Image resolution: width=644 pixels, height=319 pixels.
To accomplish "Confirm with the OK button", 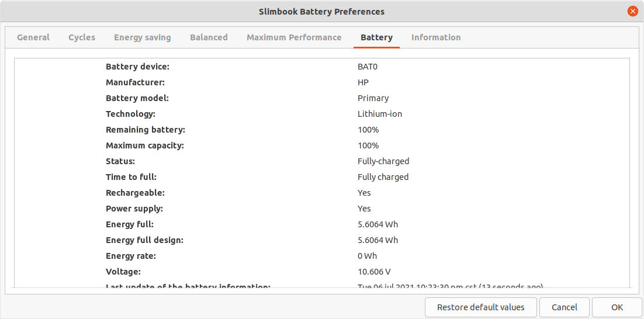I will (x=617, y=307).
